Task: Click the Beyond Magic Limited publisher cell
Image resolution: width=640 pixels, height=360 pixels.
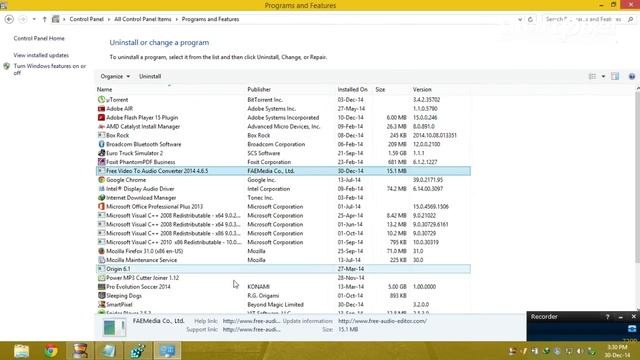Action: (276, 304)
